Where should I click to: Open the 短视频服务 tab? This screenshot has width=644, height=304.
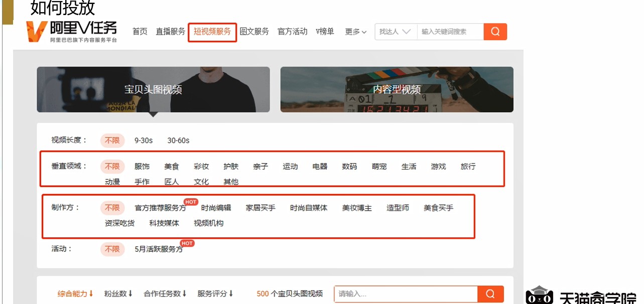pyautogui.click(x=212, y=32)
